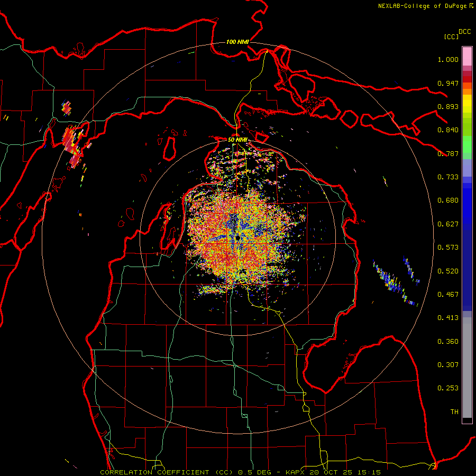Click the 50 NMI range ring label
This screenshot has width=476, height=476.
237,140
